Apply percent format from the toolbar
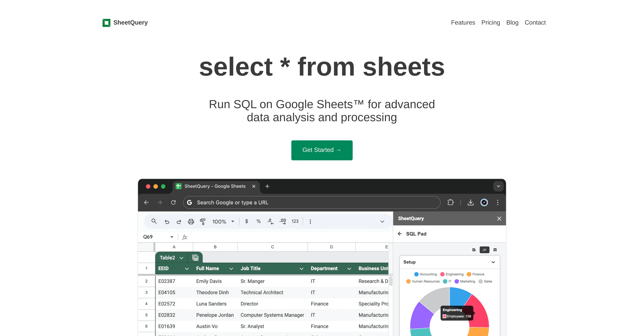 point(259,222)
